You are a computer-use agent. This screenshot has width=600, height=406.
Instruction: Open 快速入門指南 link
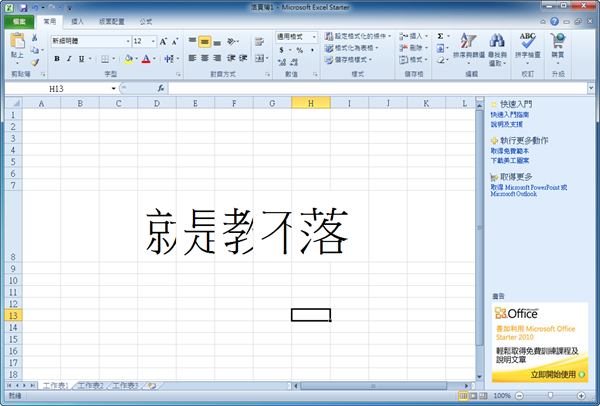(x=510, y=114)
